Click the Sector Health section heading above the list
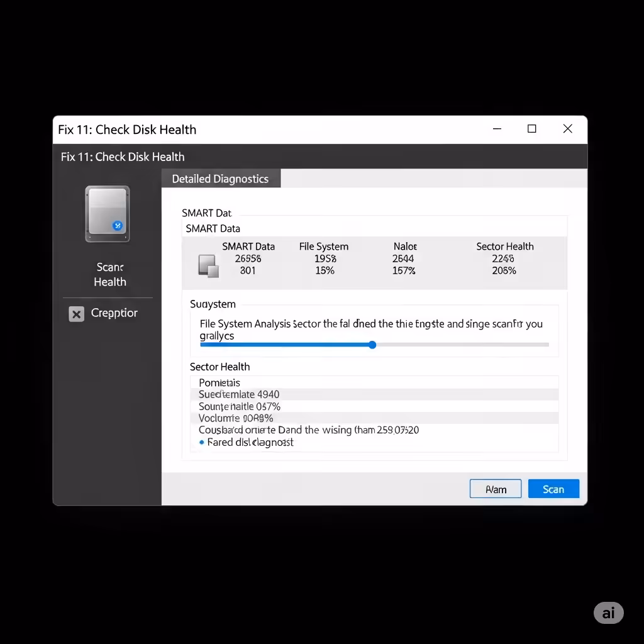The height and width of the screenshot is (644, 644). pyautogui.click(x=219, y=367)
